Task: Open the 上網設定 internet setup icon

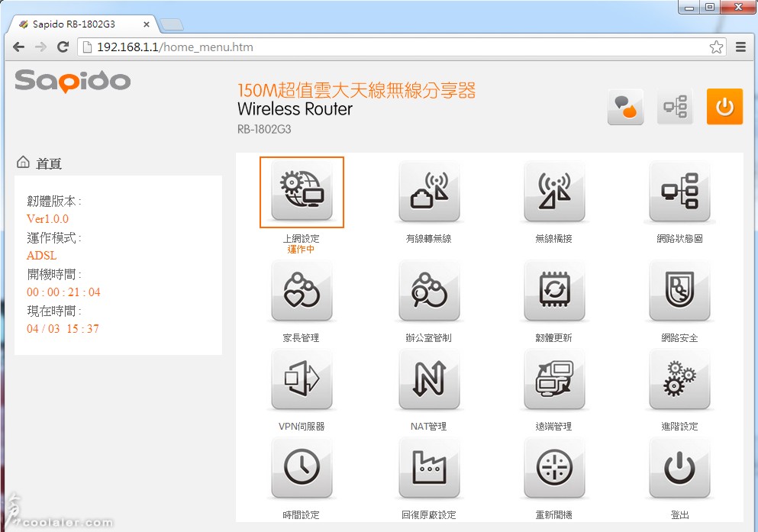Action: (302, 192)
